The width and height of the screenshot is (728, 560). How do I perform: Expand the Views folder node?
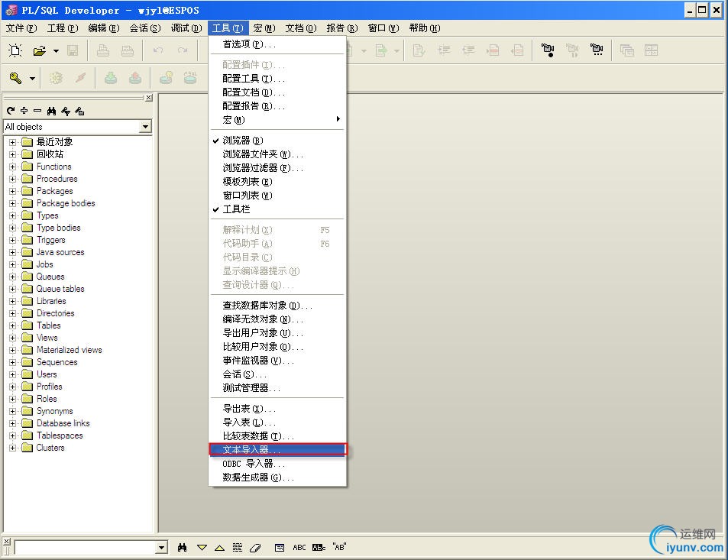point(12,338)
